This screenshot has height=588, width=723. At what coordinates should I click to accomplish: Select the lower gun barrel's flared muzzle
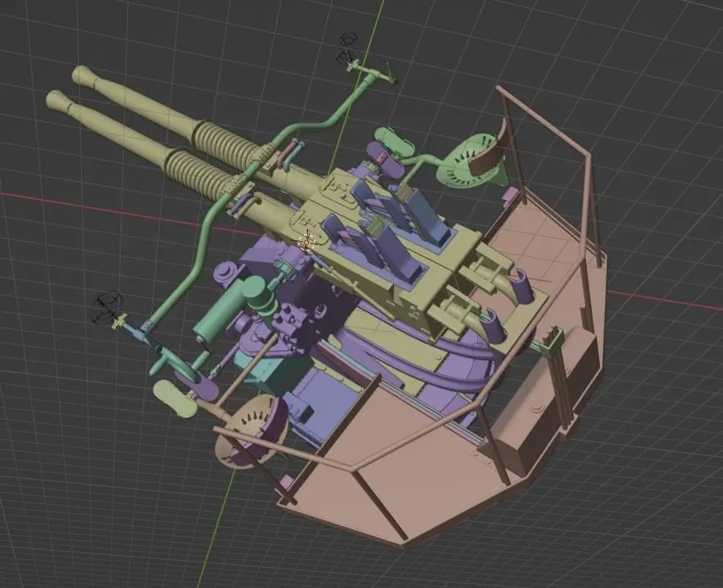[60, 101]
